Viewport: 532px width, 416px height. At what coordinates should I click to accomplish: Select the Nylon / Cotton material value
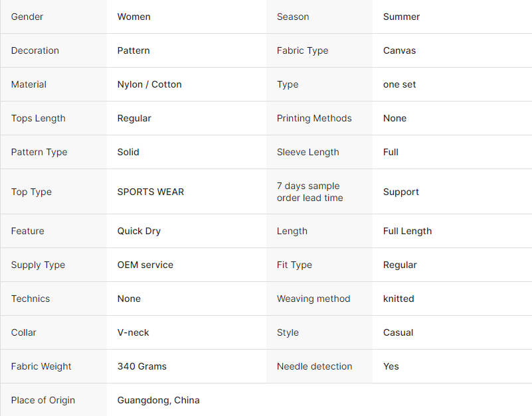point(149,84)
